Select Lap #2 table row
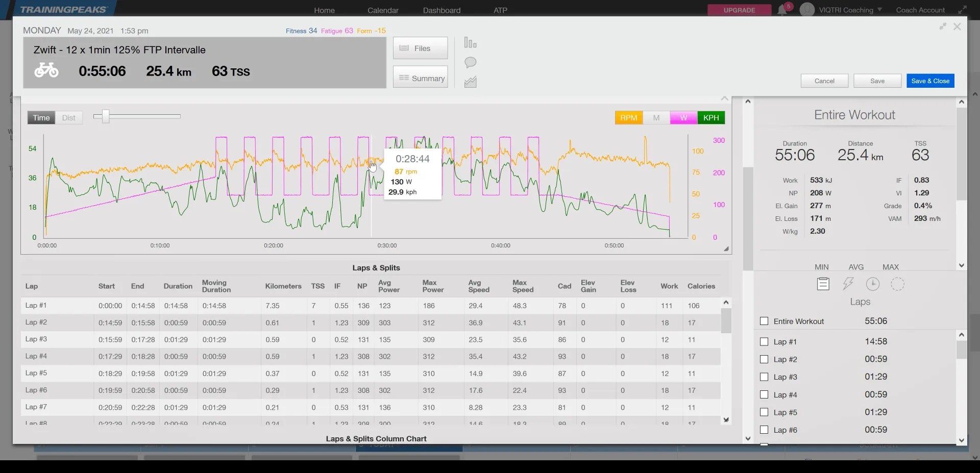The height and width of the screenshot is (473, 980). pos(371,322)
